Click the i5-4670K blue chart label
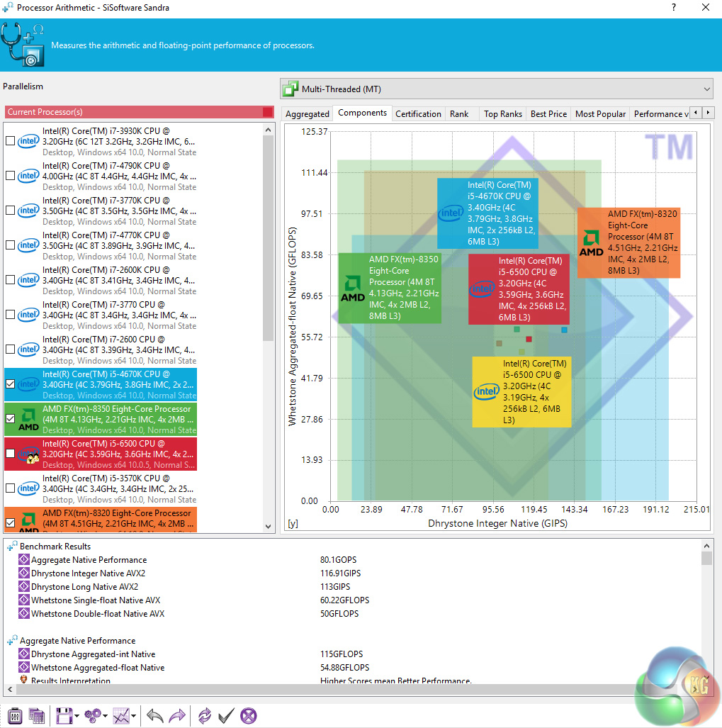The width and height of the screenshot is (722, 728). coord(487,213)
